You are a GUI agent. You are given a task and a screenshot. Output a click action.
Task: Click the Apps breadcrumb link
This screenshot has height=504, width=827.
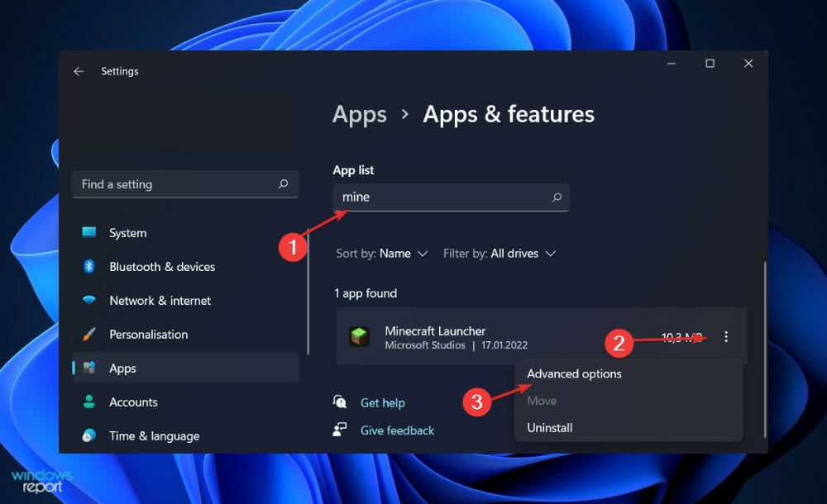[360, 114]
